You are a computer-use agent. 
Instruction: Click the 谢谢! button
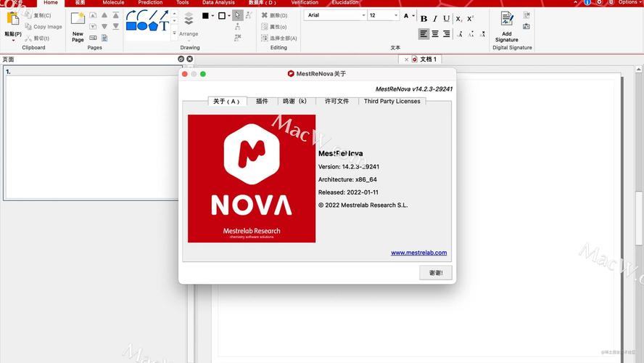click(436, 272)
